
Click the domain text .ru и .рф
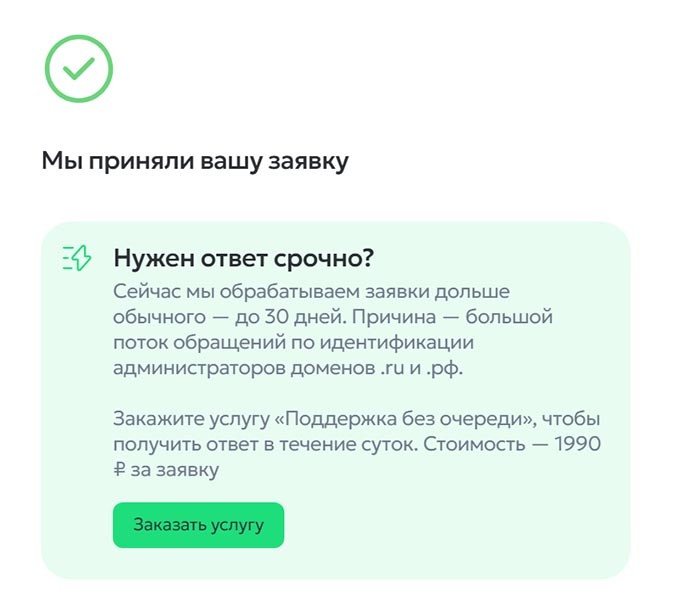coord(420,368)
